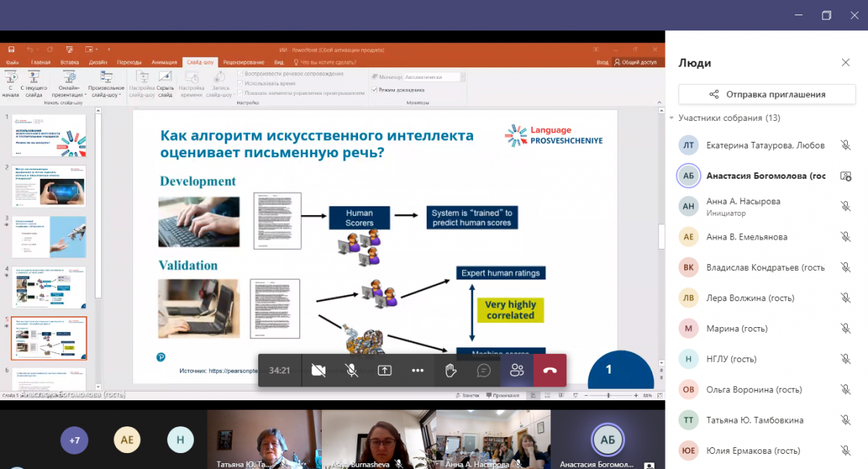Select Анна А. Насырова video tile
This screenshot has height=469, width=868.
point(493,439)
